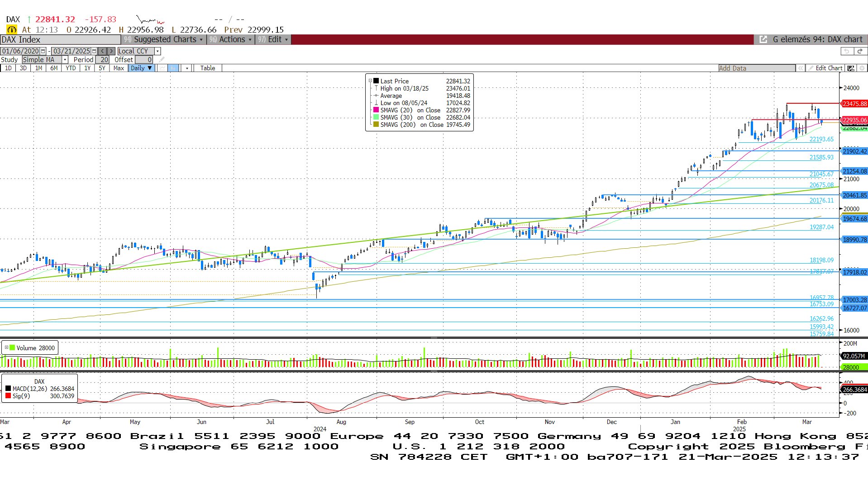This screenshot has height=482, width=868.
Task: Open the Suggested Charts dropdown
Action: [x=163, y=39]
